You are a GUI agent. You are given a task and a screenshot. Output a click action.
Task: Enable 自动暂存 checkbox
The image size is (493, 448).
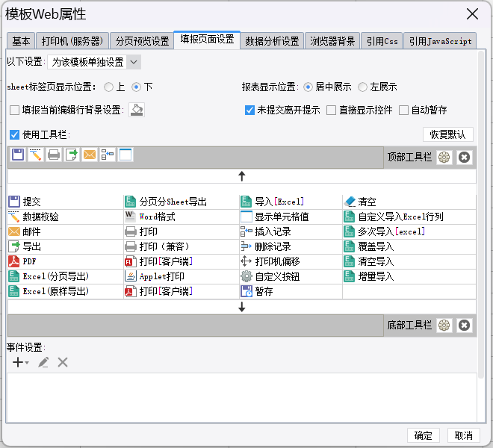click(403, 111)
